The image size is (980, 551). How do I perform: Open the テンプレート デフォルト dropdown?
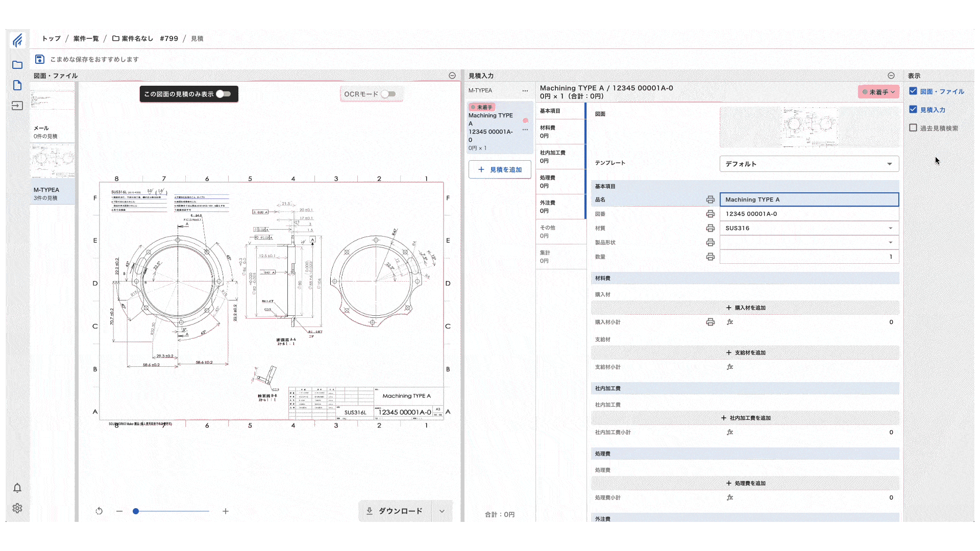809,164
